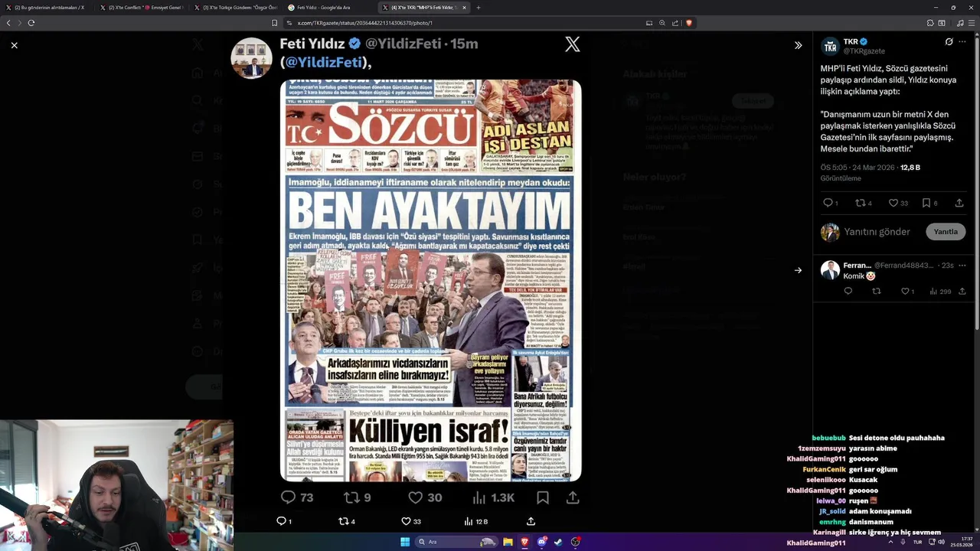
Task: Bookmark icon showing 8 in sidebar
Action: click(929, 203)
